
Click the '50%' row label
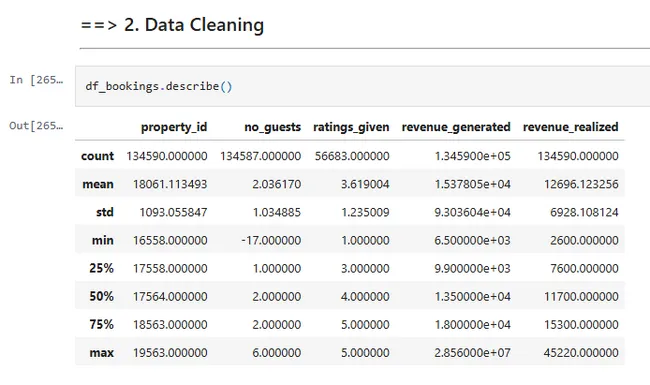point(101,296)
